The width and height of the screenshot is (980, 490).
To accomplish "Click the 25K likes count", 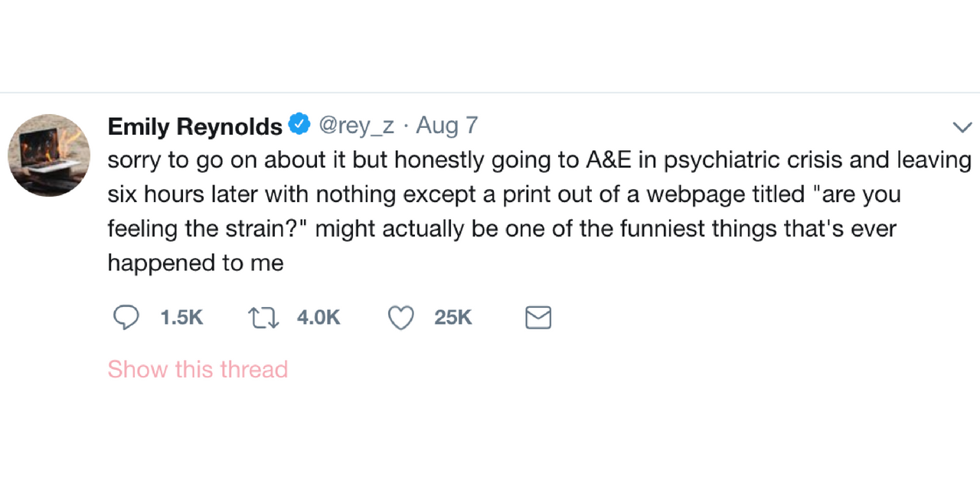I will coord(452,317).
